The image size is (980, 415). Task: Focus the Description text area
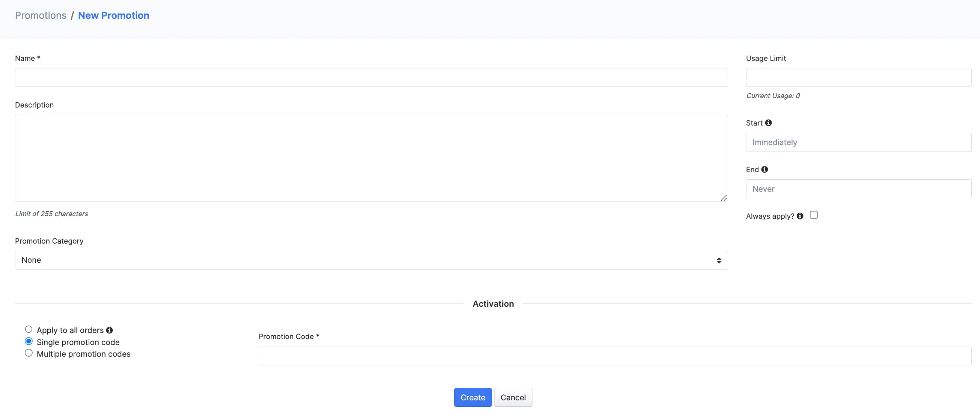371,158
